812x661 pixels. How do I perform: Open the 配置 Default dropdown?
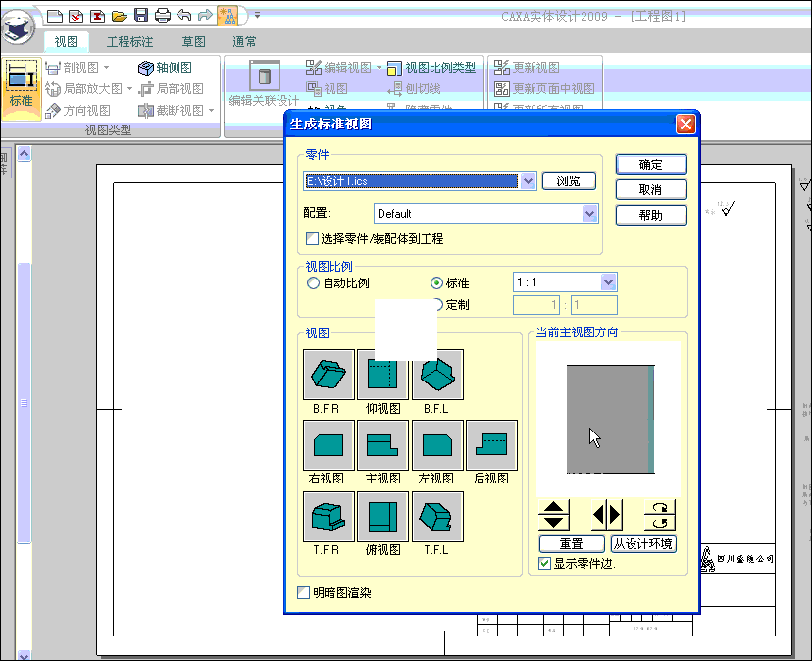click(589, 214)
